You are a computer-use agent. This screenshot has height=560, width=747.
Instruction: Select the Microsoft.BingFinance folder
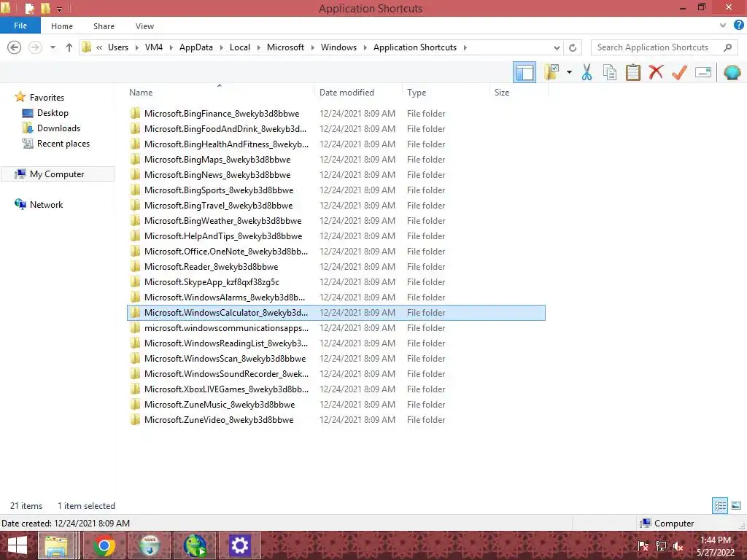point(336,113)
